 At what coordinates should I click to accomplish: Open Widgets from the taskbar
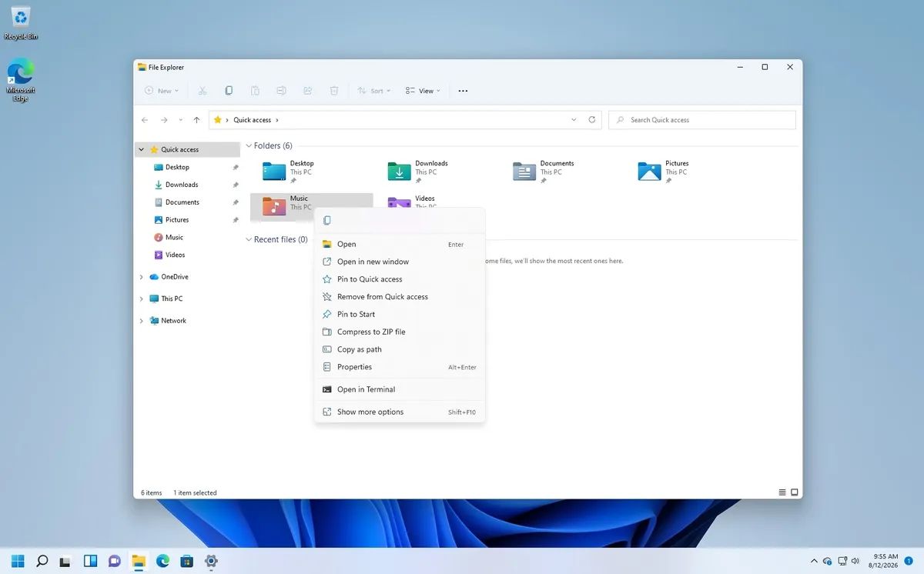[90, 561]
